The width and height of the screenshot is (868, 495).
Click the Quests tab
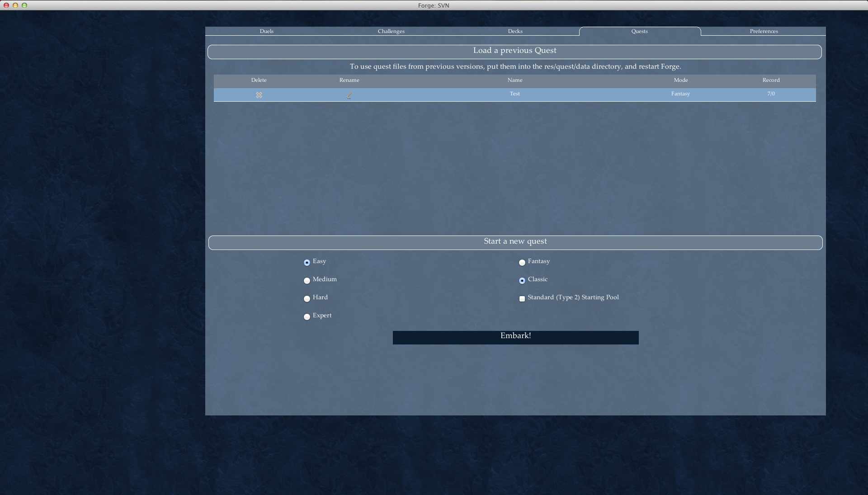point(639,31)
